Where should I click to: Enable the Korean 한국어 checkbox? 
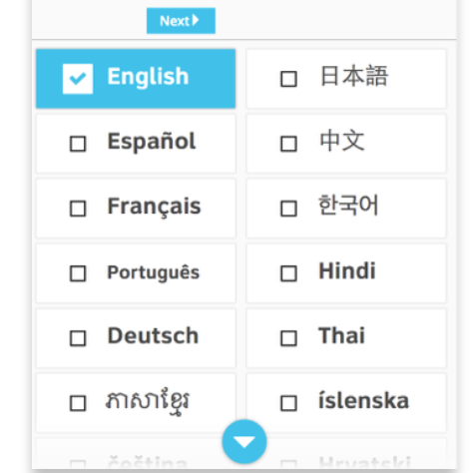click(288, 209)
